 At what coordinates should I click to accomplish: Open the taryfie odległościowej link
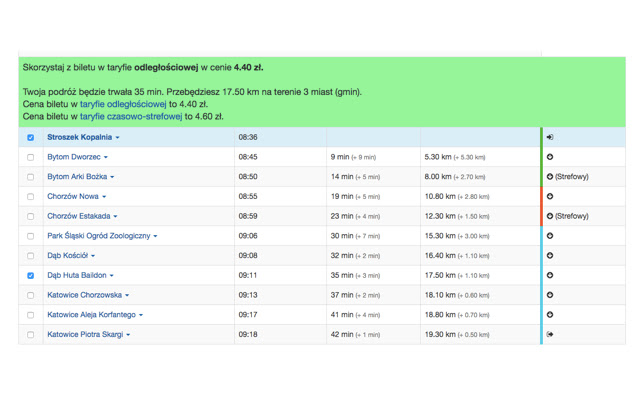point(123,104)
